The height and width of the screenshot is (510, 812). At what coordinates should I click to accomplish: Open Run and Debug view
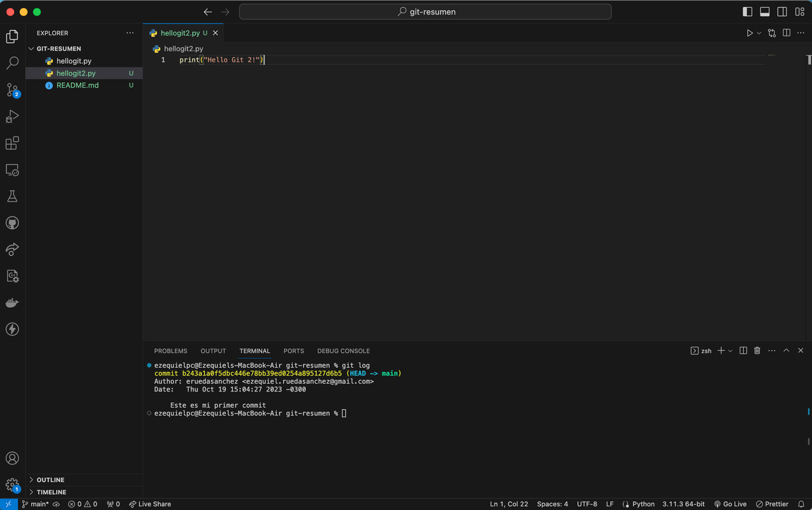pyautogui.click(x=12, y=117)
